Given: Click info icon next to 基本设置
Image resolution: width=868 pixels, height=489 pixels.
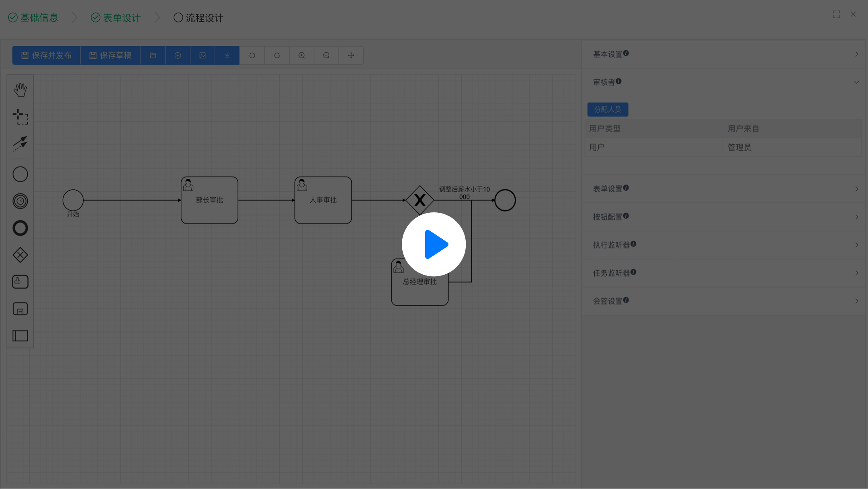Looking at the screenshot, I should pyautogui.click(x=626, y=53).
